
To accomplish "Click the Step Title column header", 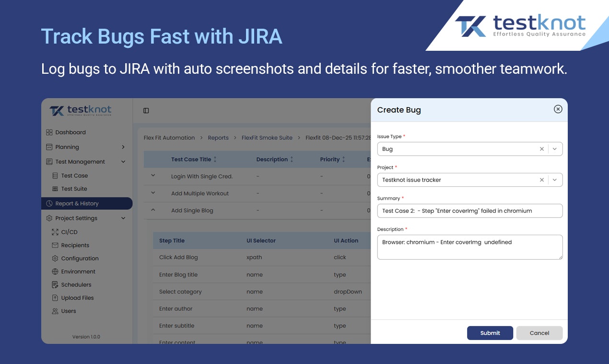I will (x=172, y=241).
